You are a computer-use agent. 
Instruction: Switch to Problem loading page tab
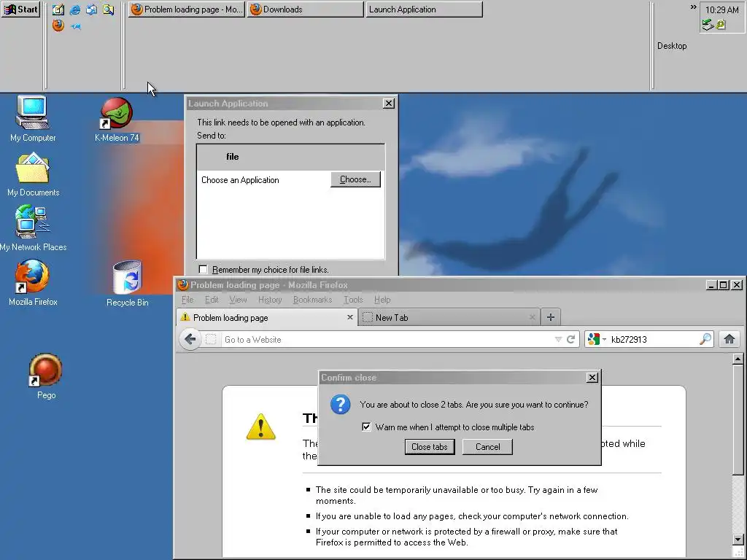coord(267,318)
